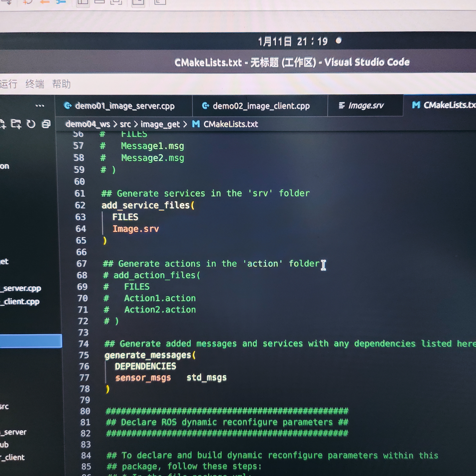This screenshot has height=476, width=476.
Task: Click the New File explorer icon
Action: tap(2, 124)
